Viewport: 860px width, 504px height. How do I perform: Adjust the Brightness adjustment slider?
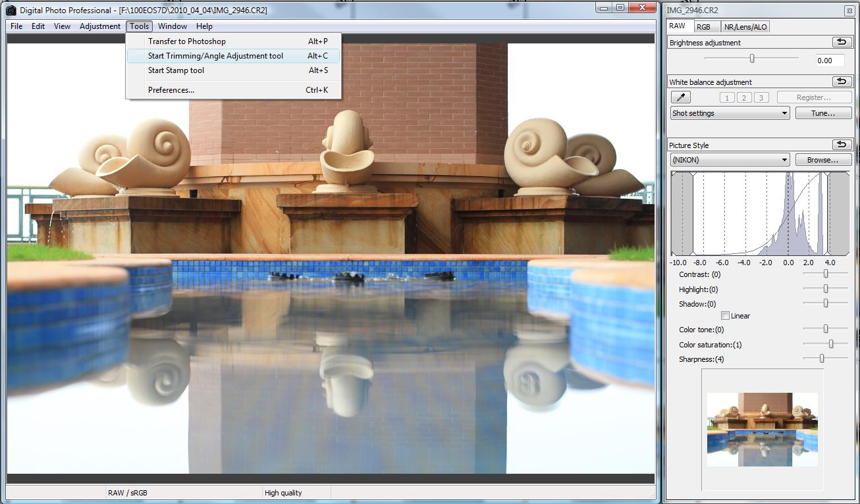coord(752,59)
